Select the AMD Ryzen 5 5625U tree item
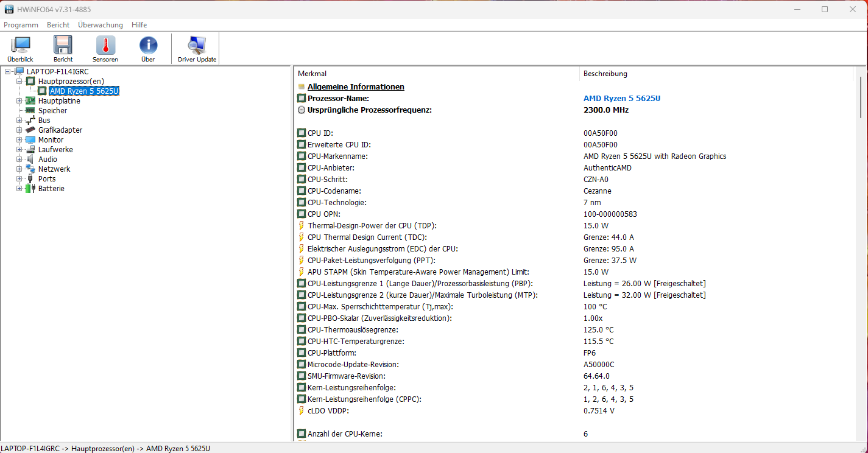 coord(84,91)
